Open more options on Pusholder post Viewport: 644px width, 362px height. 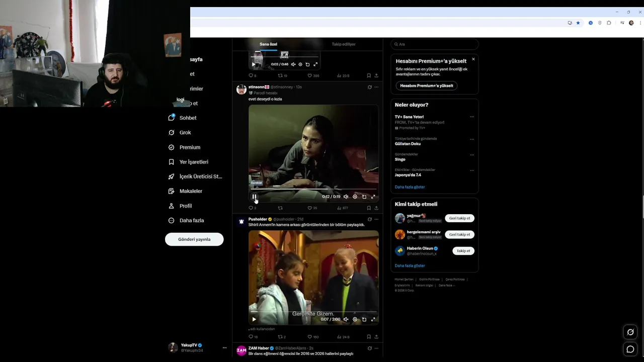click(x=376, y=219)
